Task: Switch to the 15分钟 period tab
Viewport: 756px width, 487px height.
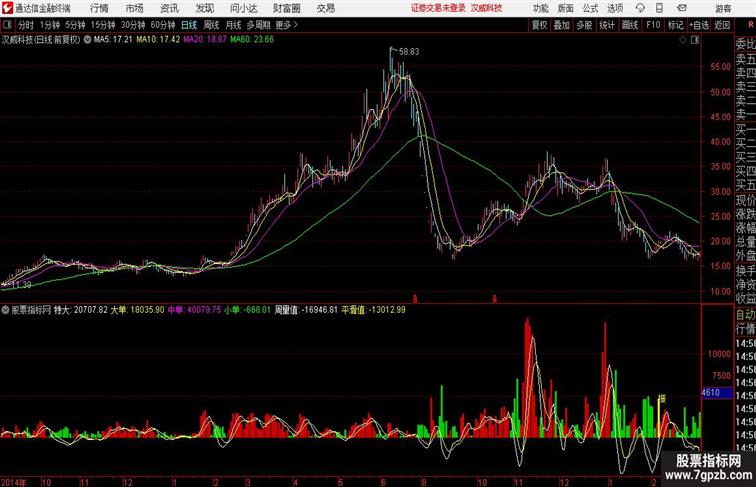Action: 103,25
